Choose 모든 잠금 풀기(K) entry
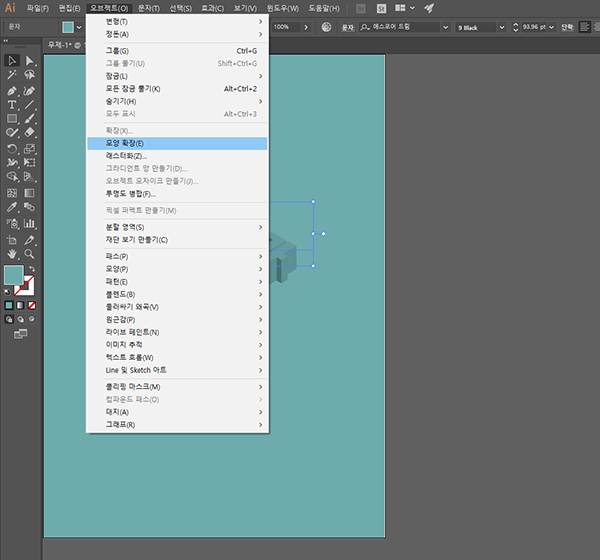The image size is (600, 560). (x=177, y=89)
